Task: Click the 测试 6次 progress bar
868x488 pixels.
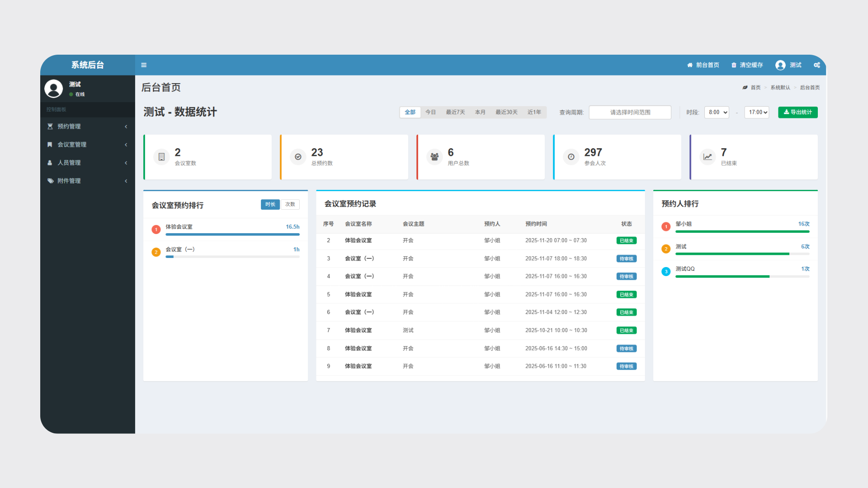Action: [x=742, y=254]
